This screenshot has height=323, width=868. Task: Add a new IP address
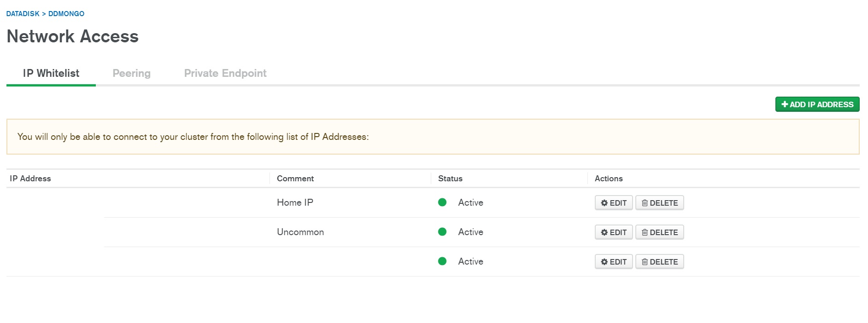point(817,104)
